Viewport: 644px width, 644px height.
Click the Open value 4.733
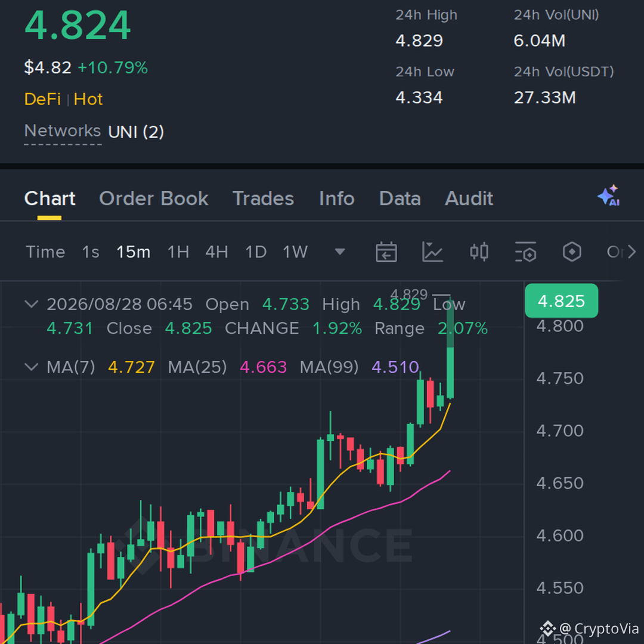pos(286,304)
